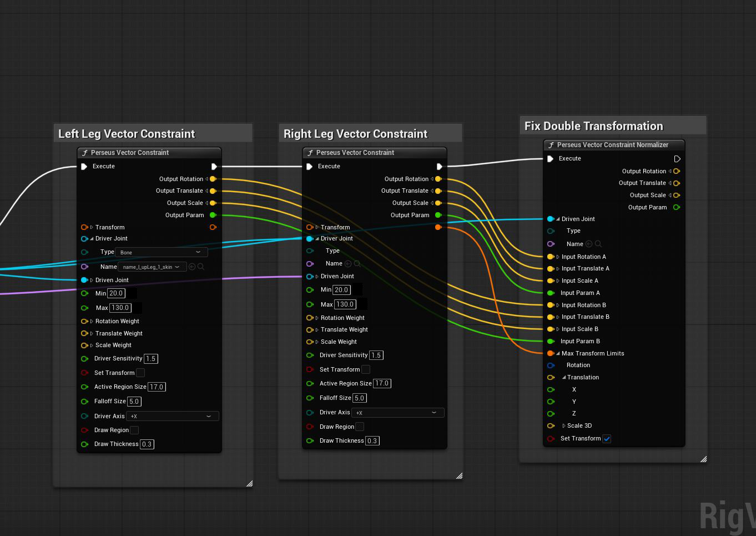Click the Input Param A pin on the Normalizer
This screenshot has height=536, width=756.
click(x=551, y=293)
